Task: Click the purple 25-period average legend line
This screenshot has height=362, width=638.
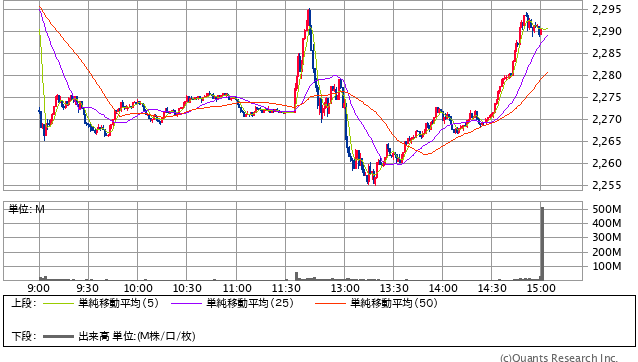Action: click(186, 303)
